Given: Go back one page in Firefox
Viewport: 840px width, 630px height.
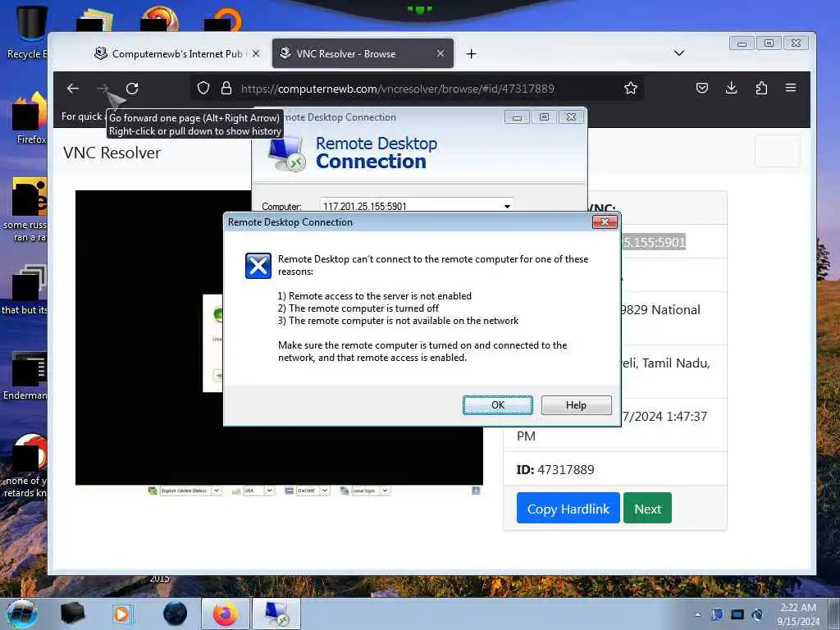Looking at the screenshot, I should [73, 89].
